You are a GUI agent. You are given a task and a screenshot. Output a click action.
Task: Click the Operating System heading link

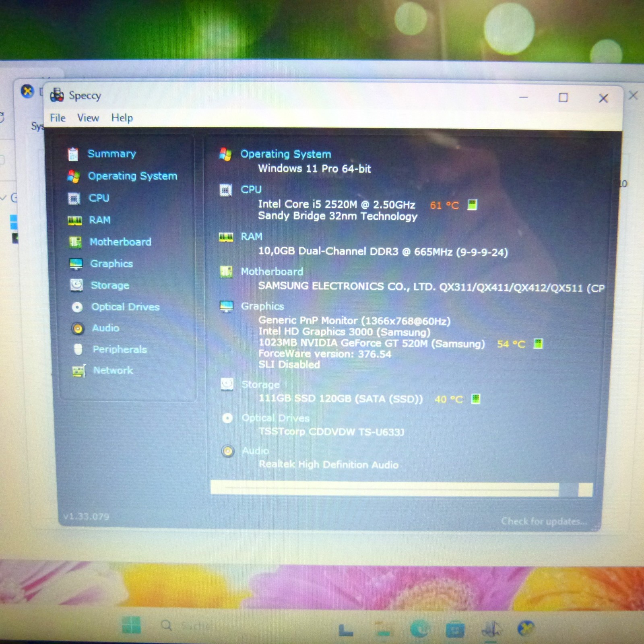click(286, 154)
